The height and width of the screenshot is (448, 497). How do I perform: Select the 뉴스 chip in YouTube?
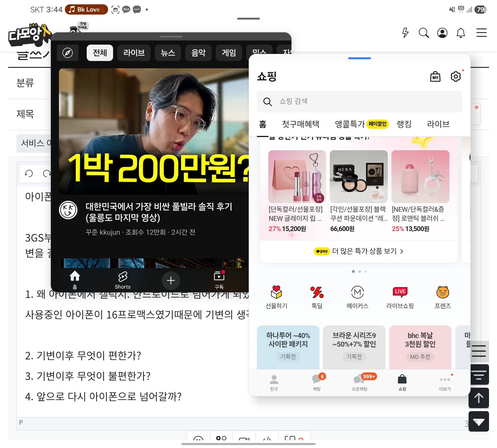click(168, 53)
